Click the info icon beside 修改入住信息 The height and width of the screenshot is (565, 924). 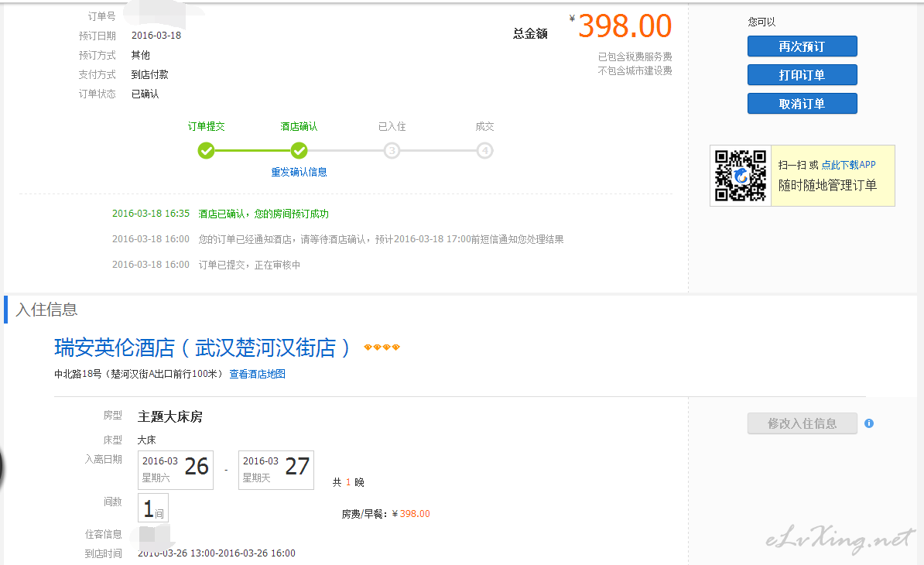868,423
